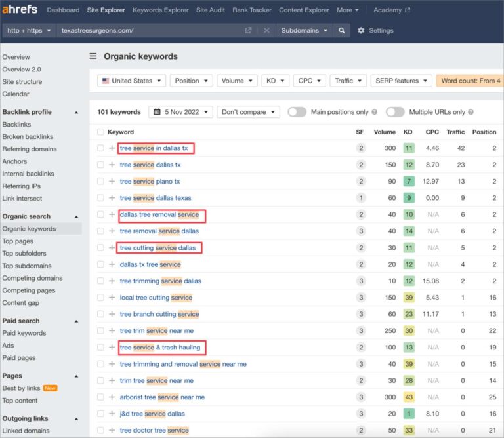
Task: Collapse the Backlink profile sidebar section
Action: (76, 112)
